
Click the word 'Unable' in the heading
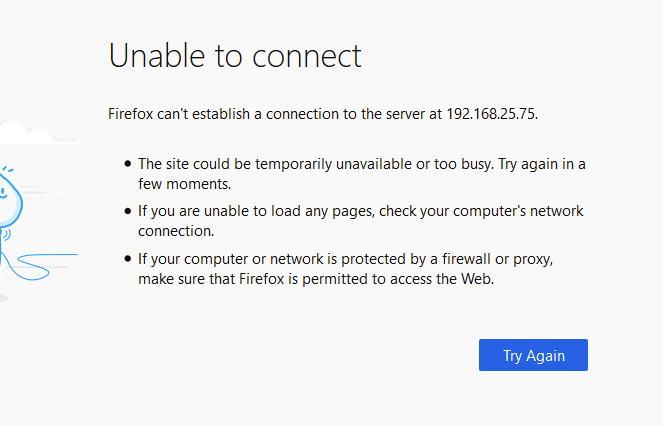pos(157,56)
